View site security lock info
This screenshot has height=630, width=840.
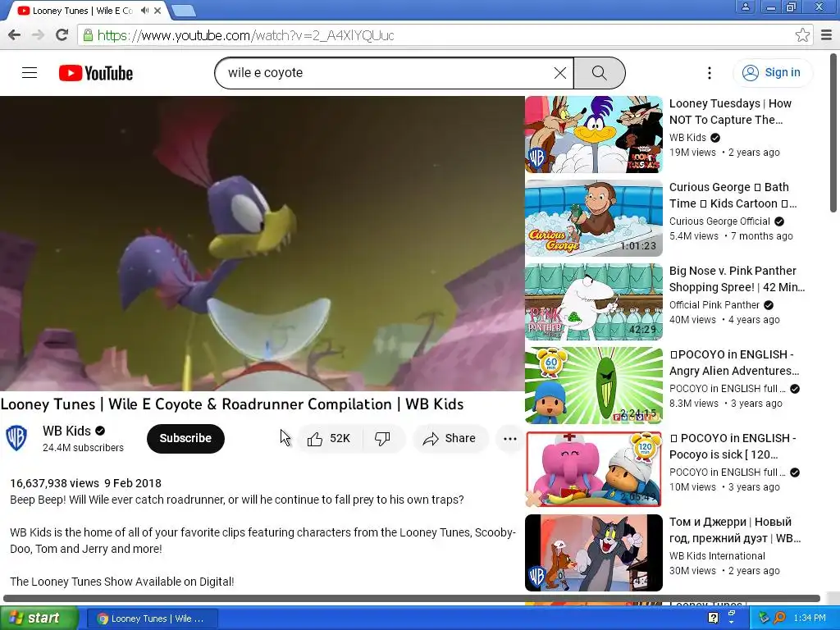click(x=88, y=35)
